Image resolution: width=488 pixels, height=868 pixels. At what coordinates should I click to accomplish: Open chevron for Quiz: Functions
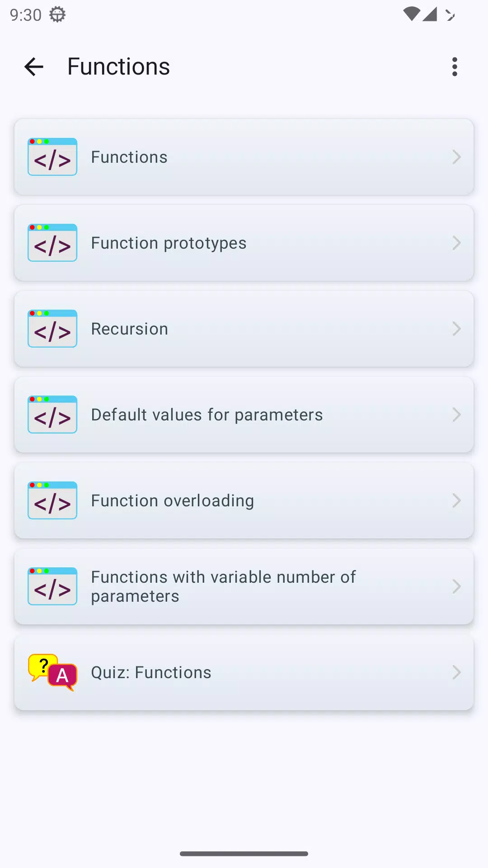[x=456, y=672]
